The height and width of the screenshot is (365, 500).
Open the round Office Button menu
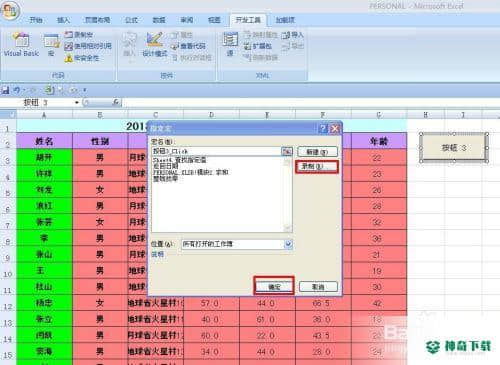point(10,11)
